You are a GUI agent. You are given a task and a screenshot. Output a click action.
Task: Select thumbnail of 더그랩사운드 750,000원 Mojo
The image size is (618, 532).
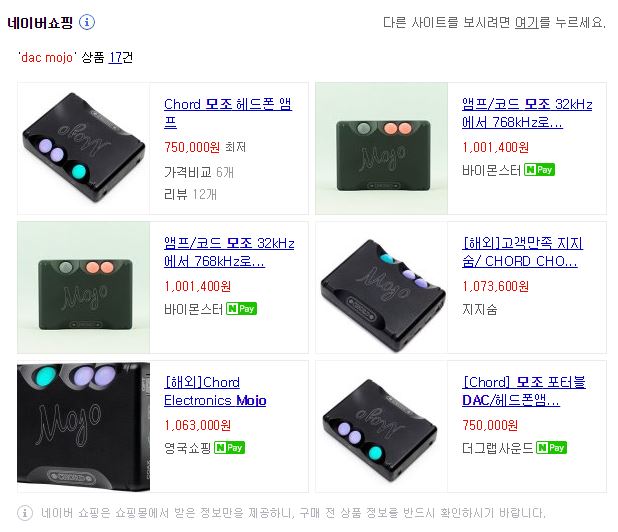(x=382, y=426)
